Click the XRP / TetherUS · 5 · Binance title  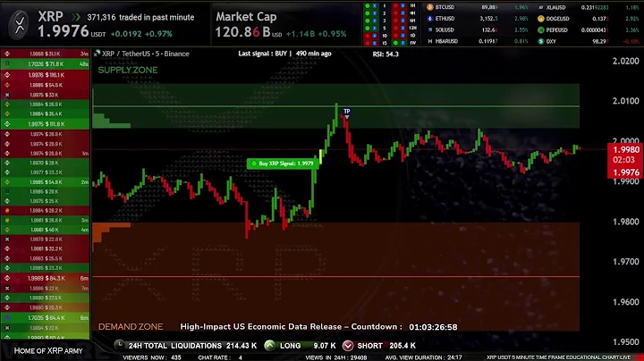(146, 54)
